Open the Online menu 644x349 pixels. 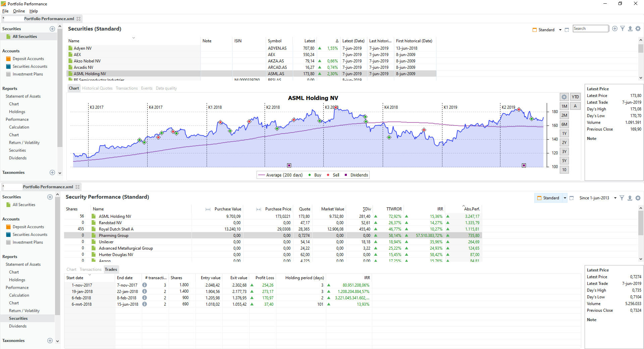tap(19, 11)
